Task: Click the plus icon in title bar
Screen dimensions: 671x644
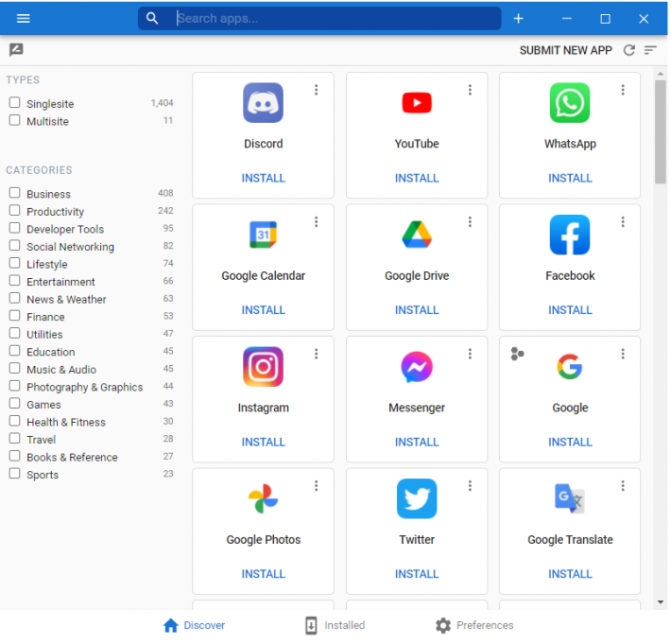Action: pos(518,19)
